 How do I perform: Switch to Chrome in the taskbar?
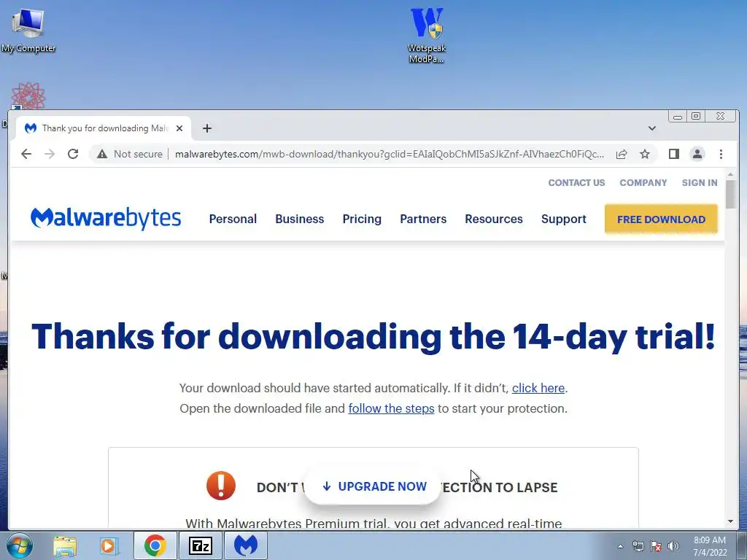(155, 545)
